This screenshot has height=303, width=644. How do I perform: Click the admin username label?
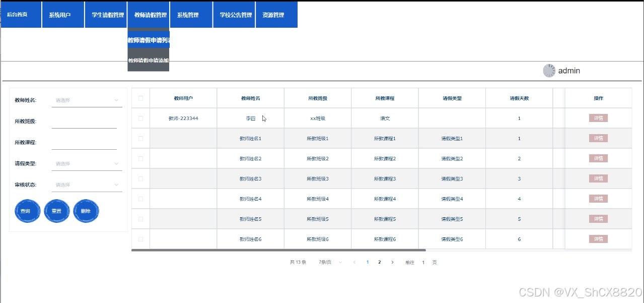(569, 71)
